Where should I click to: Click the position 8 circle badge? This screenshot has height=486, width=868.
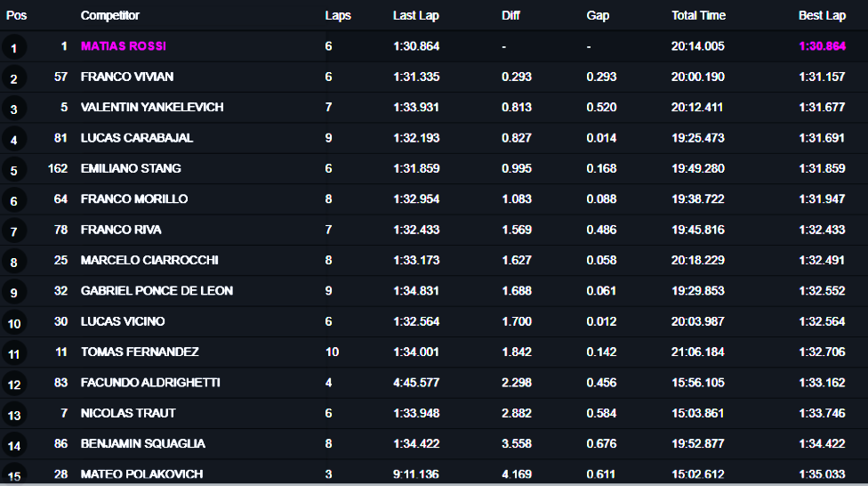(14, 262)
